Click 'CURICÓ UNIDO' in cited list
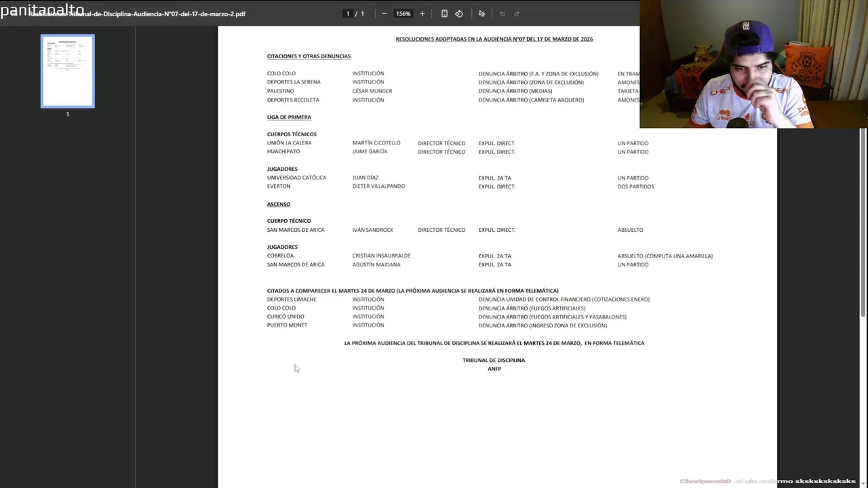Screen dimensions: 868x488 click(x=285, y=317)
